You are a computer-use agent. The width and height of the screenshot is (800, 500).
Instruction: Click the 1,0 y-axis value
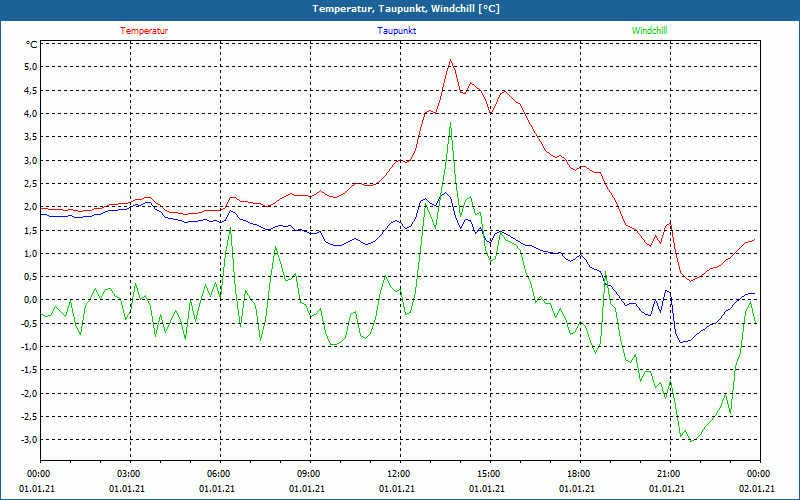click(x=31, y=253)
